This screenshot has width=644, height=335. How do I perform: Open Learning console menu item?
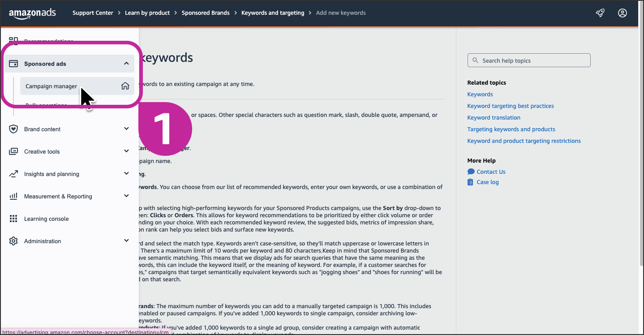[x=47, y=219]
